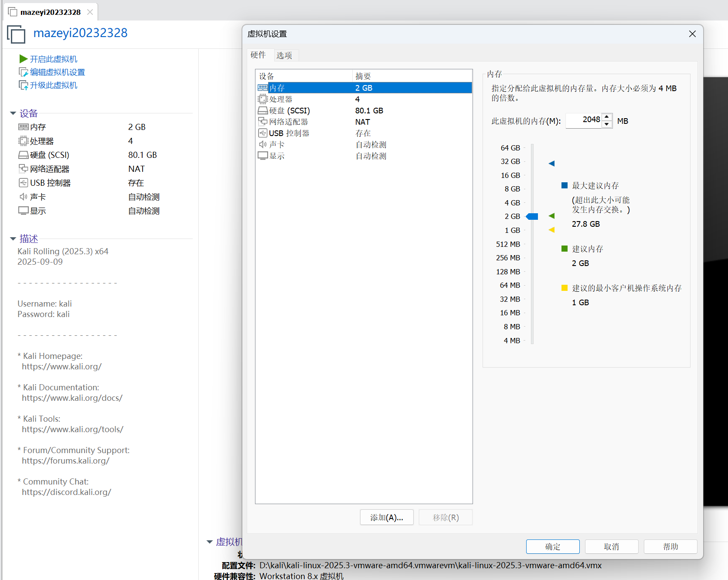Select the mazeyi20232328 window tab
Viewport: 728px width, 580px height.
(51, 12)
